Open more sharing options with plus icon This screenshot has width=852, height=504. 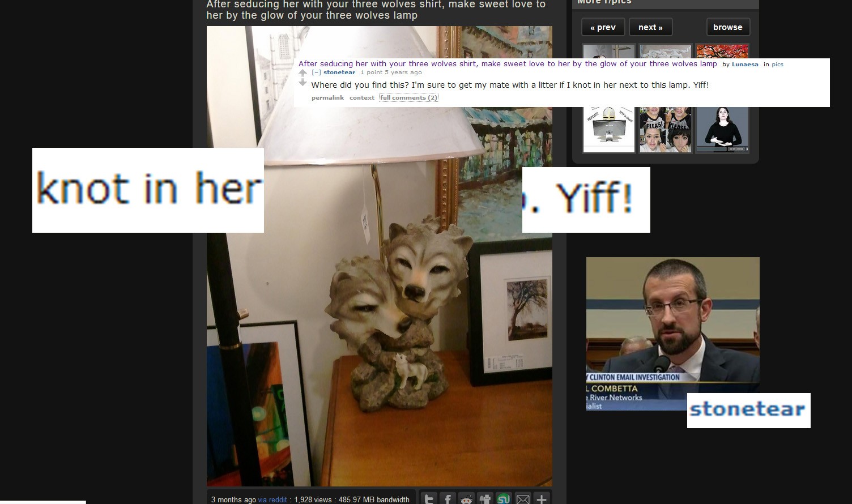coord(542,499)
